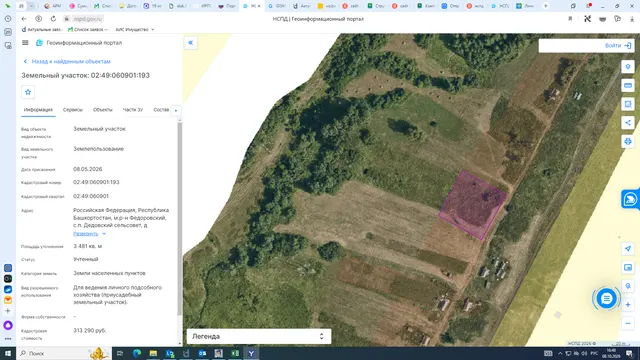
Task: Open File Explorer from taskbar
Action: 153,353
